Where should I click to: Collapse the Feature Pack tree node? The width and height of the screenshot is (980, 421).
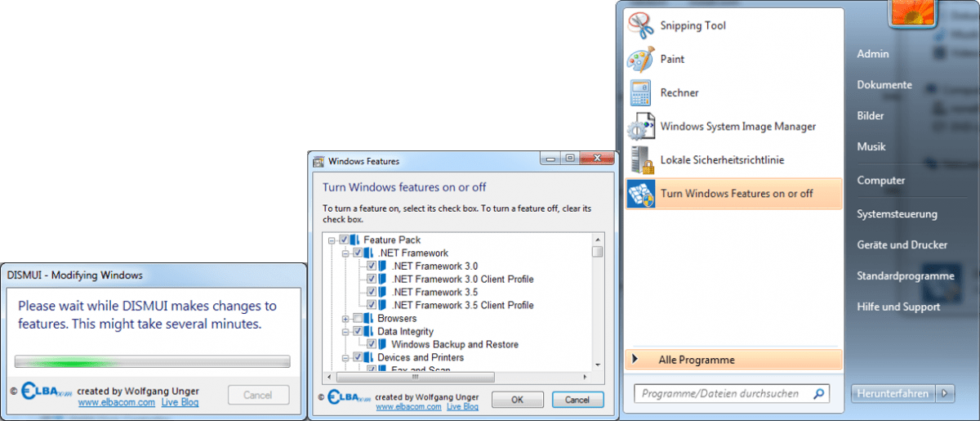[332, 240]
